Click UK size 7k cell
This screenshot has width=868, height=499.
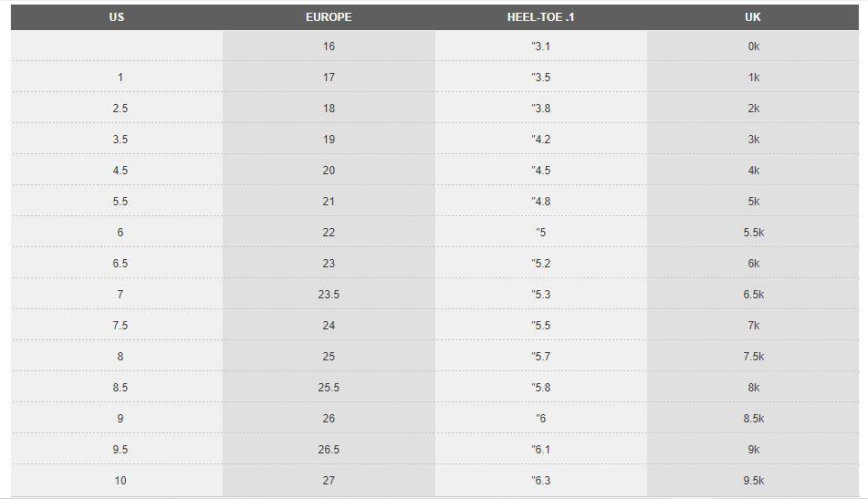pyautogui.click(x=753, y=326)
